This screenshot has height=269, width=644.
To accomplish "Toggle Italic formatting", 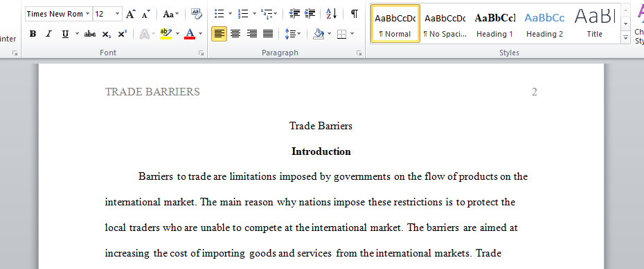I will click(48, 34).
